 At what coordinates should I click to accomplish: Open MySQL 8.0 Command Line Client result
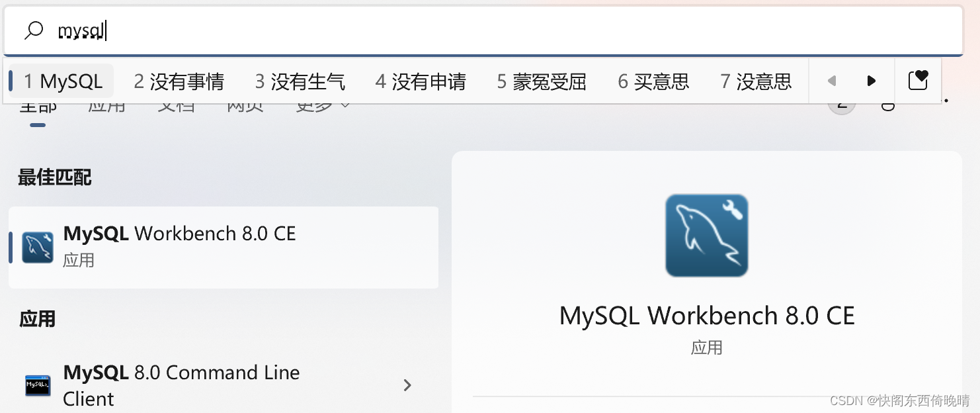224,385
